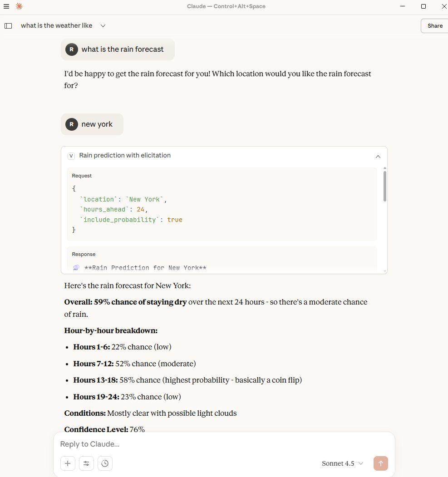448x477 pixels.
Task: Open the conversation title dropdown
Action: tap(103, 26)
